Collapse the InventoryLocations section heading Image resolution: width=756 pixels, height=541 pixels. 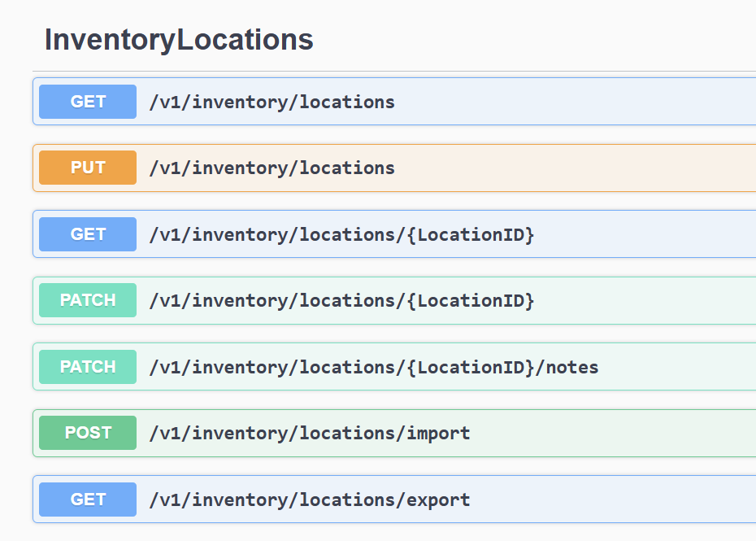[x=179, y=40]
